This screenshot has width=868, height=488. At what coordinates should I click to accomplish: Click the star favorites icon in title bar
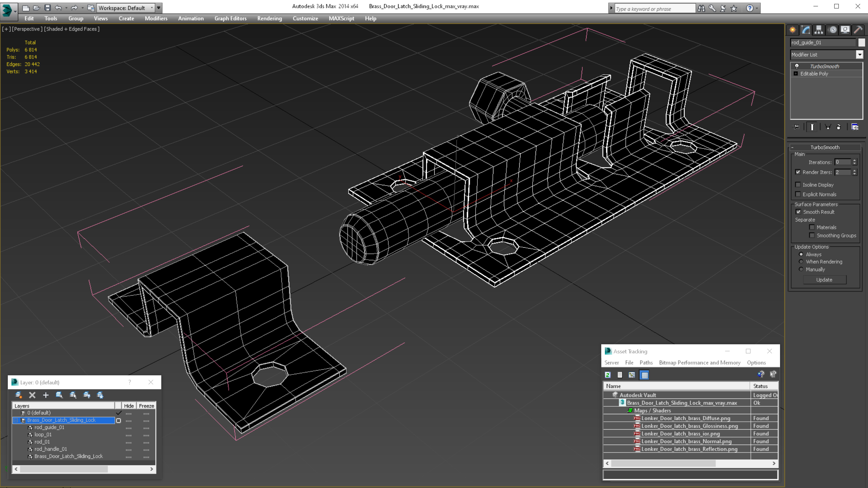click(x=734, y=8)
